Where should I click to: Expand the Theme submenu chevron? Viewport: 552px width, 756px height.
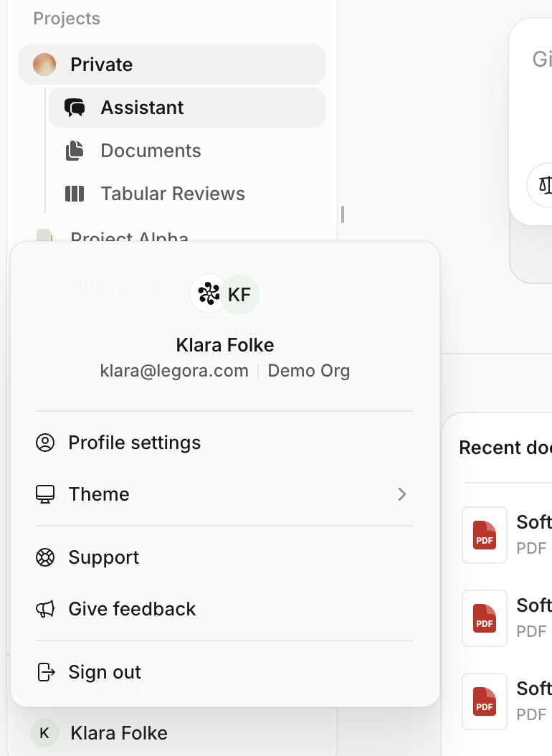pyautogui.click(x=401, y=494)
